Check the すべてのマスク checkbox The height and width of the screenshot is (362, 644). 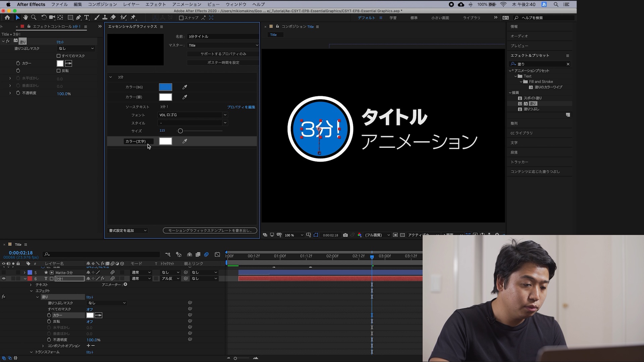tap(59, 56)
